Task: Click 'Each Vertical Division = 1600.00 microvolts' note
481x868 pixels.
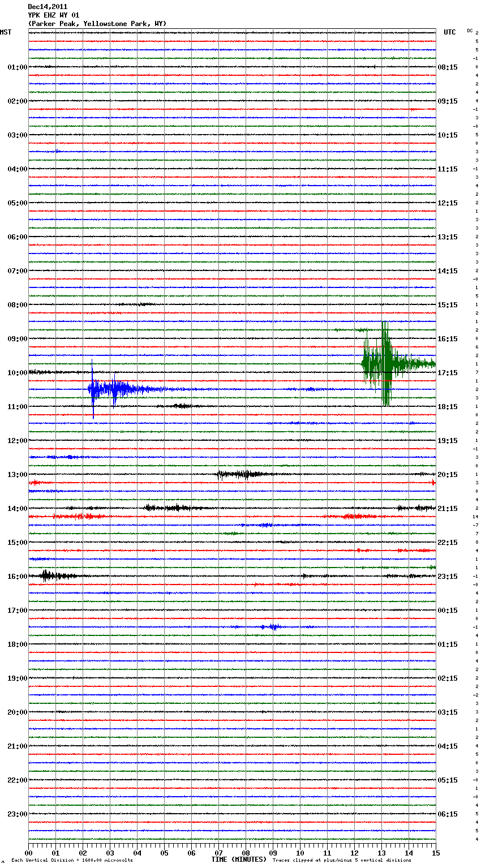Action: 72,861
